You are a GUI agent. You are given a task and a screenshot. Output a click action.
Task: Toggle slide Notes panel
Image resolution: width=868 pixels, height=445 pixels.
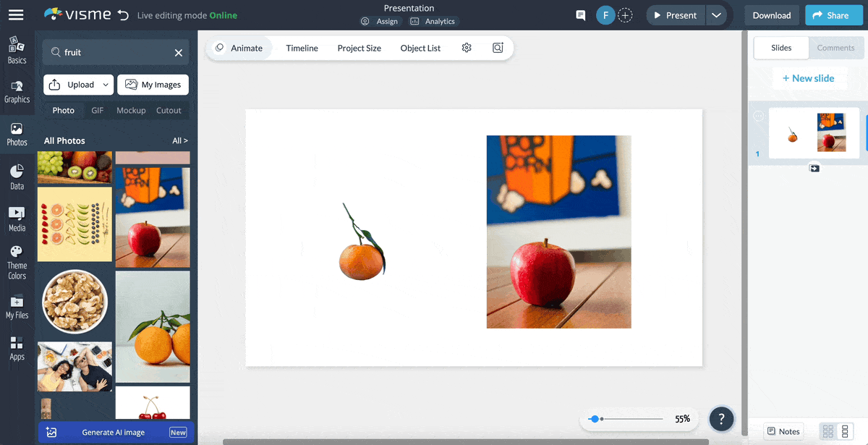(x=783, y=431)
